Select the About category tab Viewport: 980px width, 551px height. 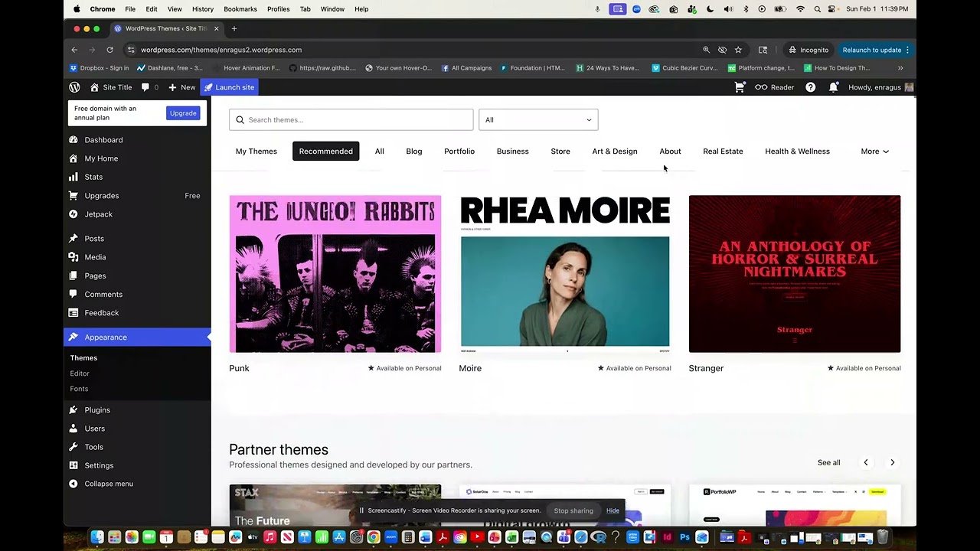670,152
